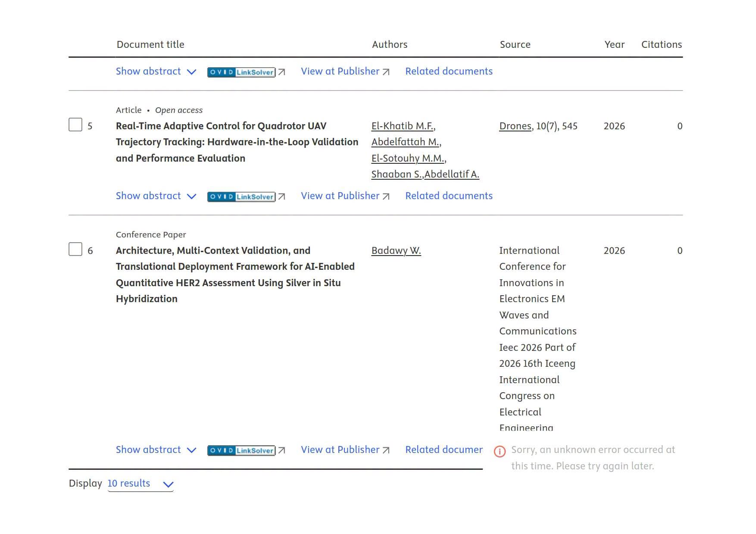The width and height of the screenshot is (756, 534).
Task: Expand Show abstract for HER2 conference paper
Action: pyautogui.click(x=156, y=450)
